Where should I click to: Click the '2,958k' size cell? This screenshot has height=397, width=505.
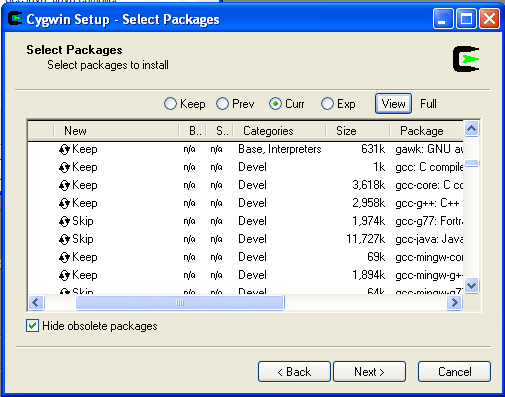click(369, 203)
